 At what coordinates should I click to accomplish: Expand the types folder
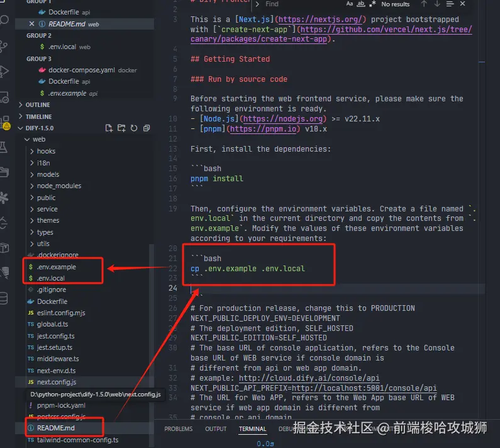pyautogui.click(x=45, y=232)
